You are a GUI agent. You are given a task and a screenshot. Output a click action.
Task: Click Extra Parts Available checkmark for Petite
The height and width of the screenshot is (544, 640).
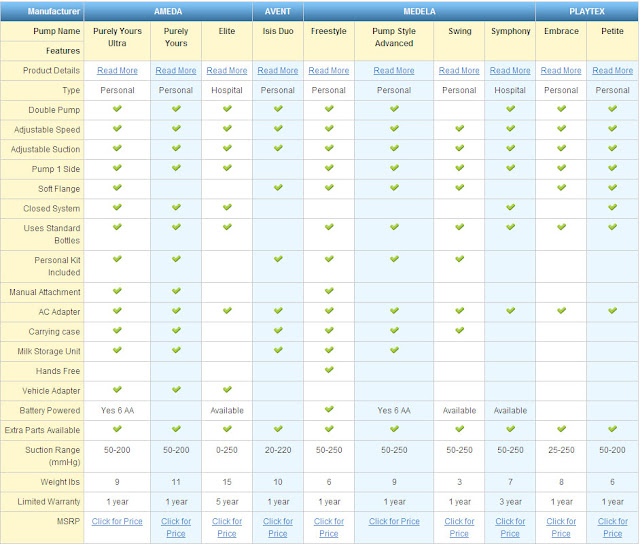point(612,429)
